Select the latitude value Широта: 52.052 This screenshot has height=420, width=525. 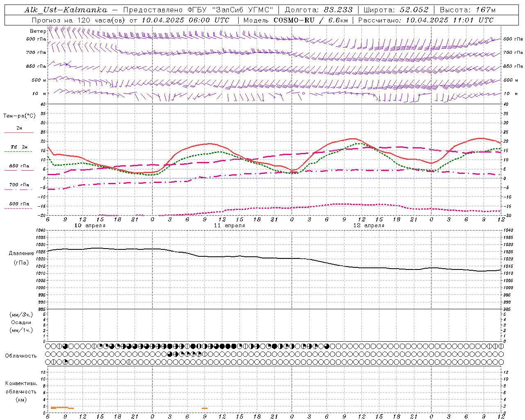tap(396, 10)
